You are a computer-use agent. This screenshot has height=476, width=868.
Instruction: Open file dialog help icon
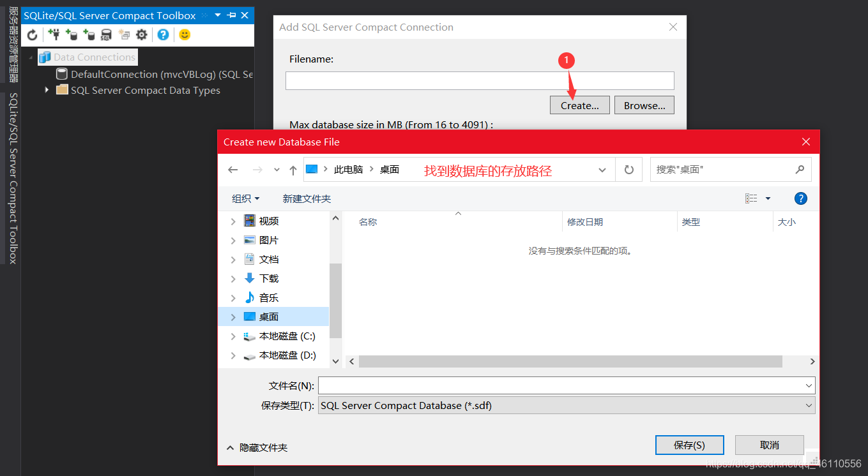coord(801,198)
